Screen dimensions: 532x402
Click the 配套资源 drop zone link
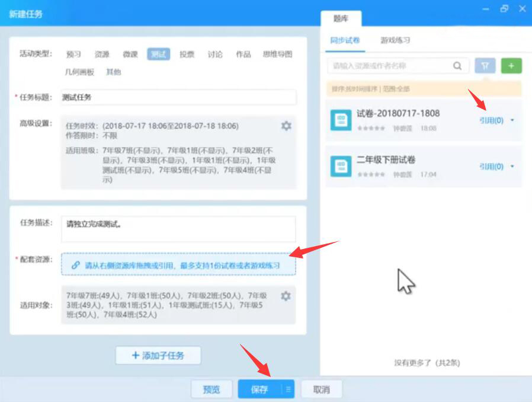coord(178,264)
